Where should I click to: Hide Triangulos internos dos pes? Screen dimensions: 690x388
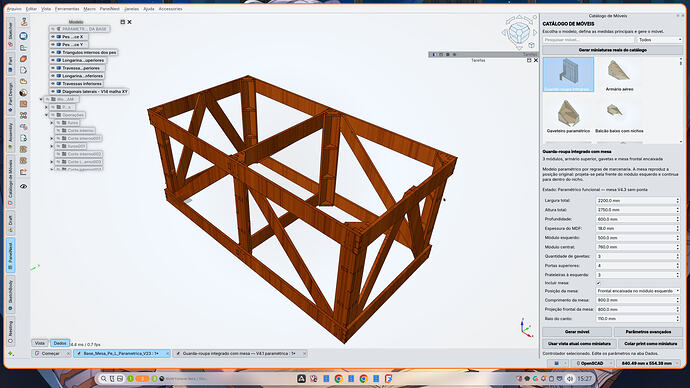[x=53, y=52]
